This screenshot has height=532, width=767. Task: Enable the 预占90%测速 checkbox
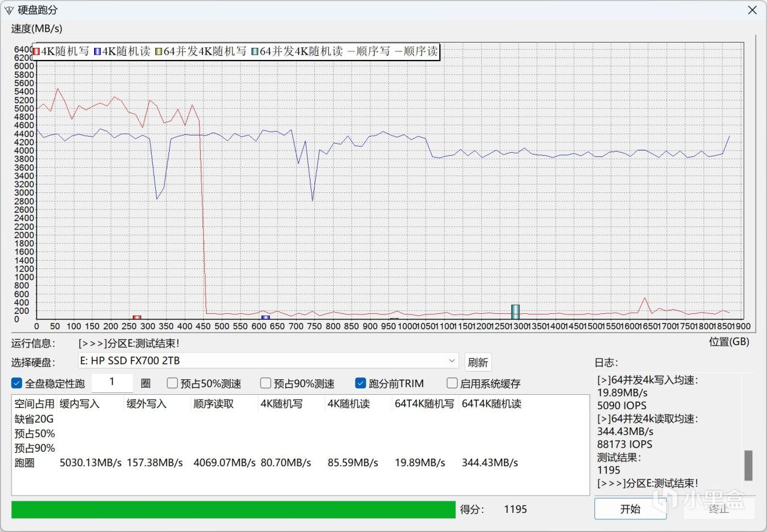pyautogui.click(x=265, y=383)
